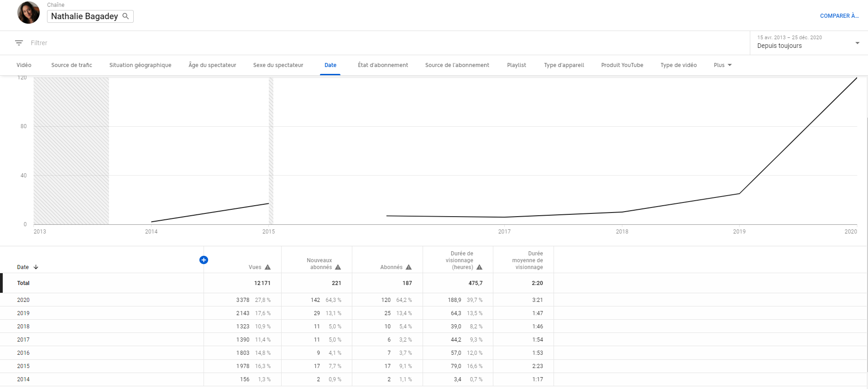Switch to the Source de trafic tab
The height and width of the screenshot is (389, 868).
pyautogui.click(x=72, y=65)
